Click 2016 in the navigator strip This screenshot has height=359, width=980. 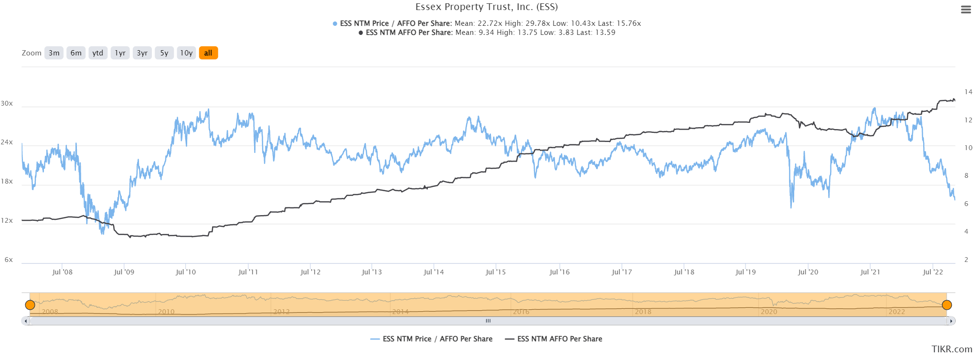pyautogui.click(x=521, y=312)
